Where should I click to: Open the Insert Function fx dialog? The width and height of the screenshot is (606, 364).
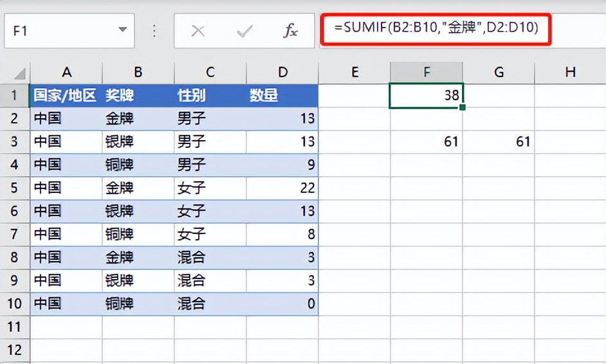290,31
